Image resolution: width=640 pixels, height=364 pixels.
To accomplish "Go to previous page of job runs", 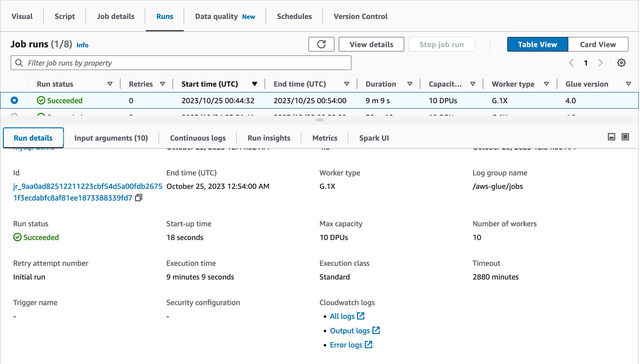I will click(x=571, y=63).
